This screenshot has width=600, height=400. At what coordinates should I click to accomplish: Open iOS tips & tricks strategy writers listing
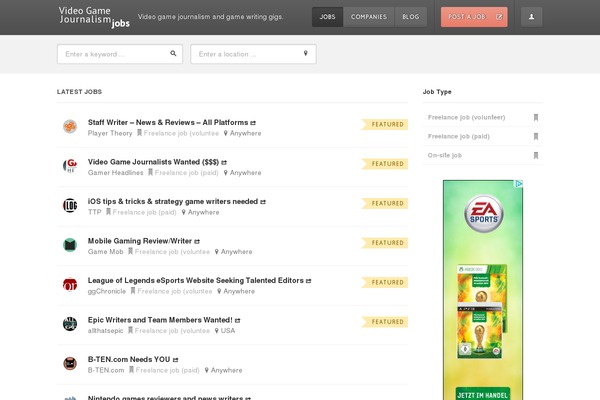tap(173, 201)
